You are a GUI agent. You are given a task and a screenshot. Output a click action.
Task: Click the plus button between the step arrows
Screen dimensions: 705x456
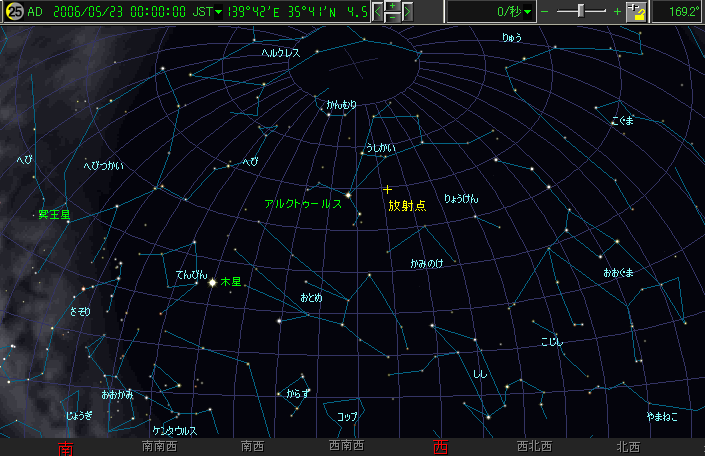tap(394, 6)
